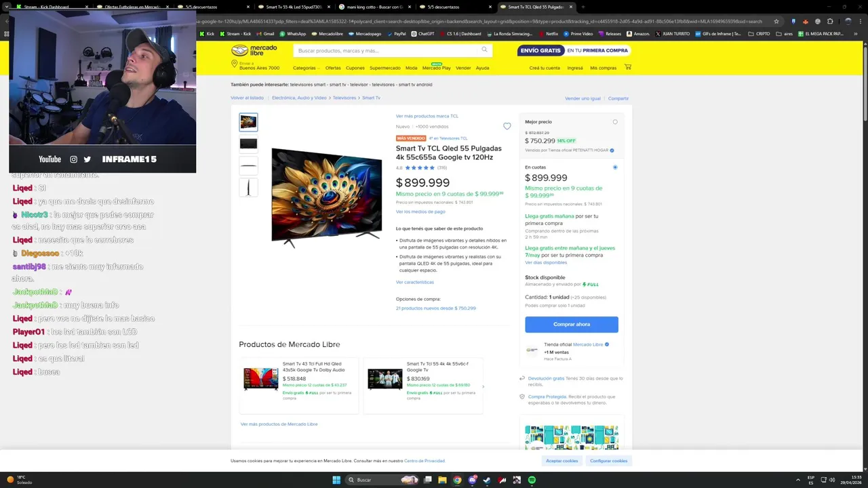Open Moda menu item
Screen dimensions: 868x488
(x=412, y=68)
